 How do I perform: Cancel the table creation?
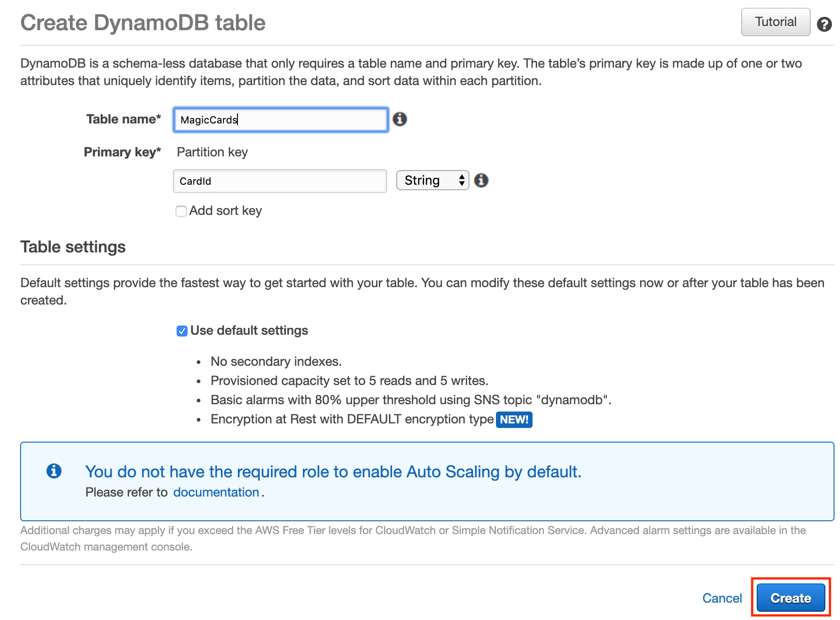[x=722, y=598]
